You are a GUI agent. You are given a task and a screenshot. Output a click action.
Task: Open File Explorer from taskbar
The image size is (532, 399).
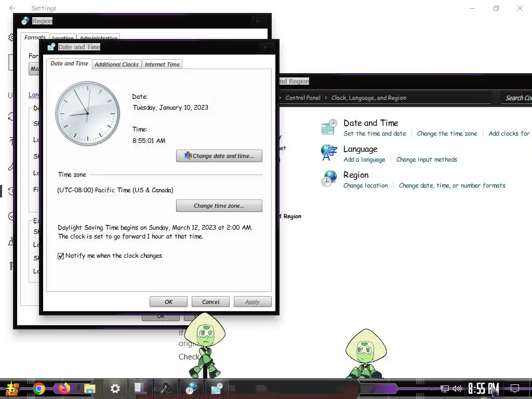pos(89,389)
